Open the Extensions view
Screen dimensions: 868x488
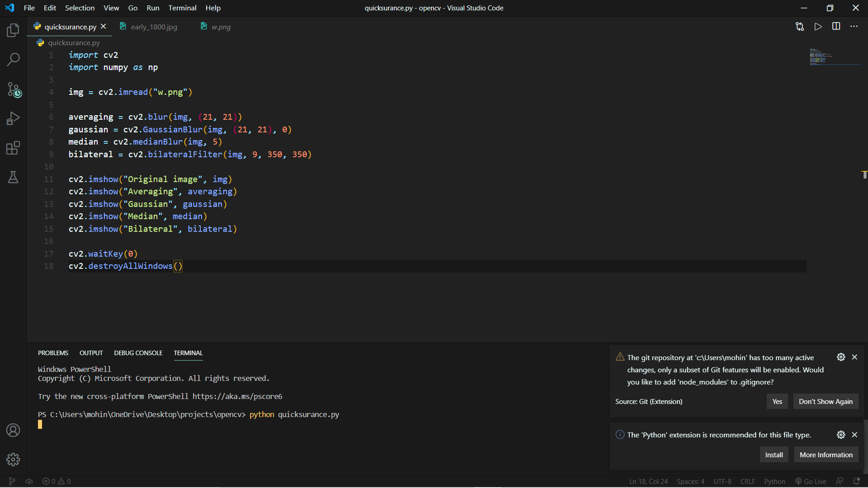13,148
